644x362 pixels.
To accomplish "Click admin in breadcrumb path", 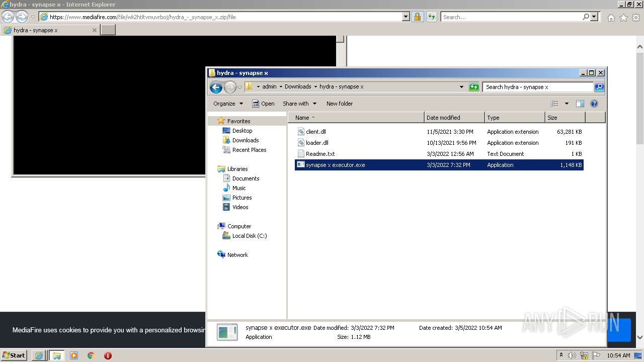I will (x=269, y=86).
